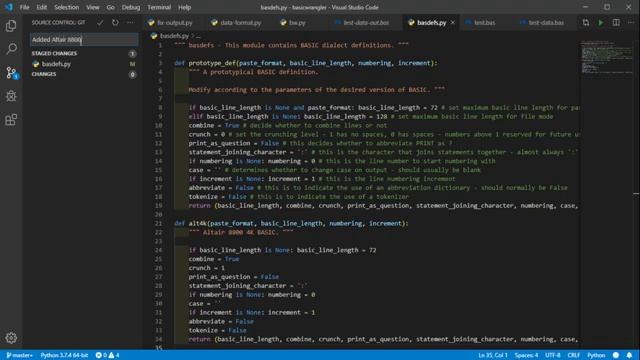
Task: Open the Explorer view in activity bar
Action: [x=11, y=26]
